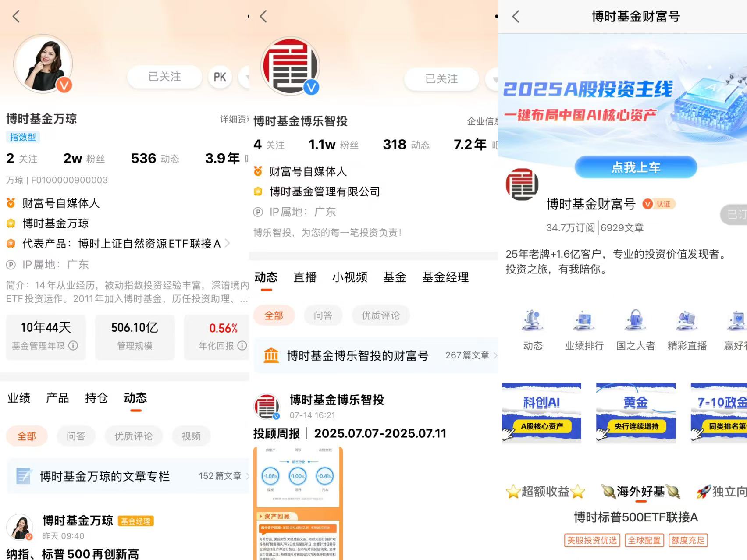Select 全部 filter under 博乐智投's 动态
The width and height of the screenshot is (747, 560).
[x=274, y=315]
